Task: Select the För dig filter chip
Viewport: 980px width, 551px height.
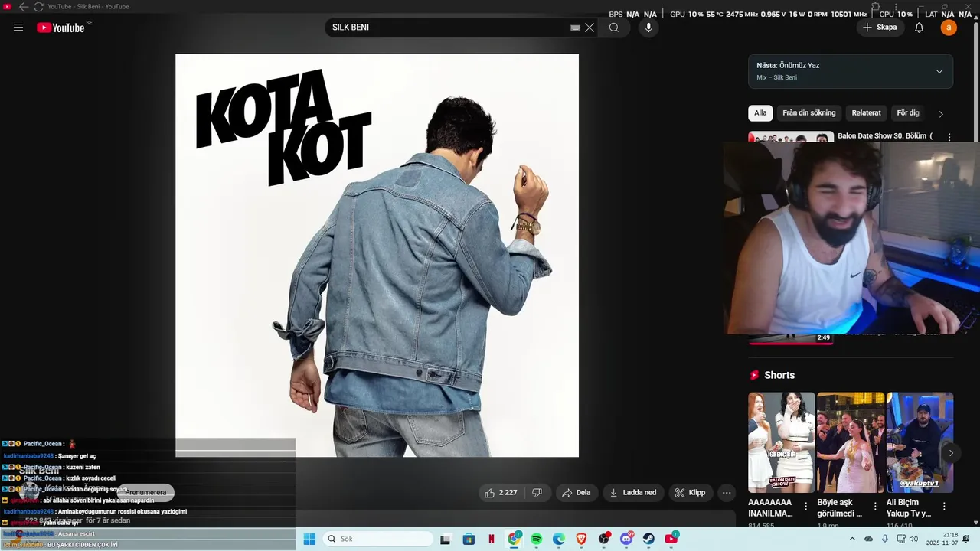Action: [908, 113]
